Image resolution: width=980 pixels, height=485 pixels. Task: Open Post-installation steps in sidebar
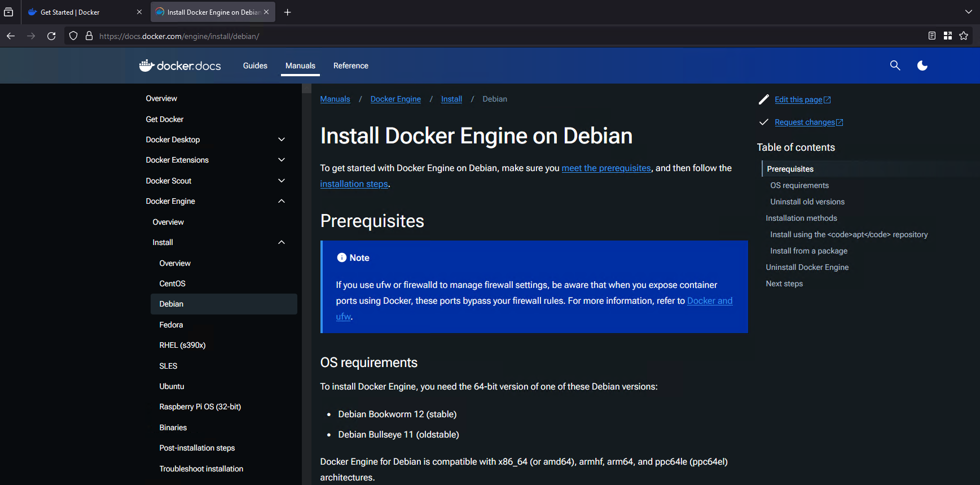coord(197,448)
